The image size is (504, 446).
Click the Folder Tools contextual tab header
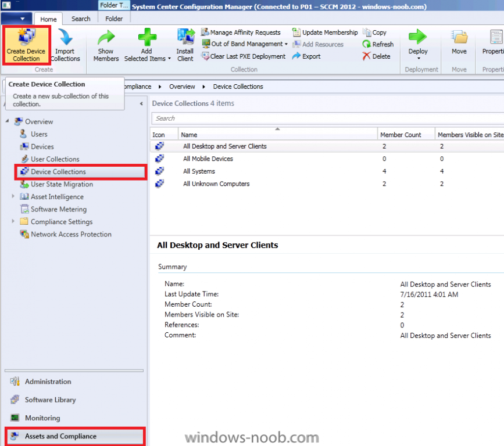pos(114,5)
